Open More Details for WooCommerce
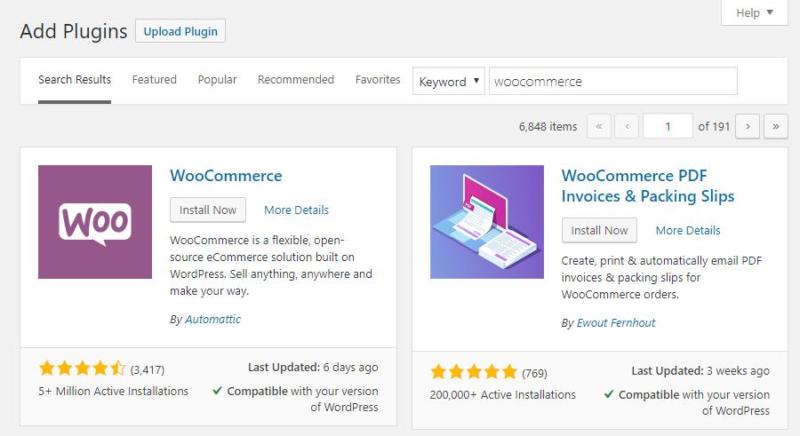The image size is (800, 436). [296, 210]
